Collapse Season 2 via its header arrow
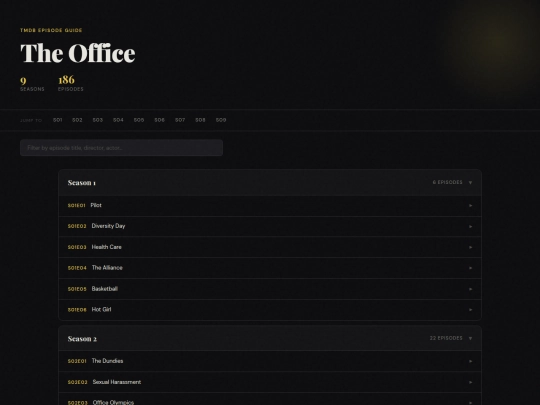Screen dimensions: 540x405 470,339
